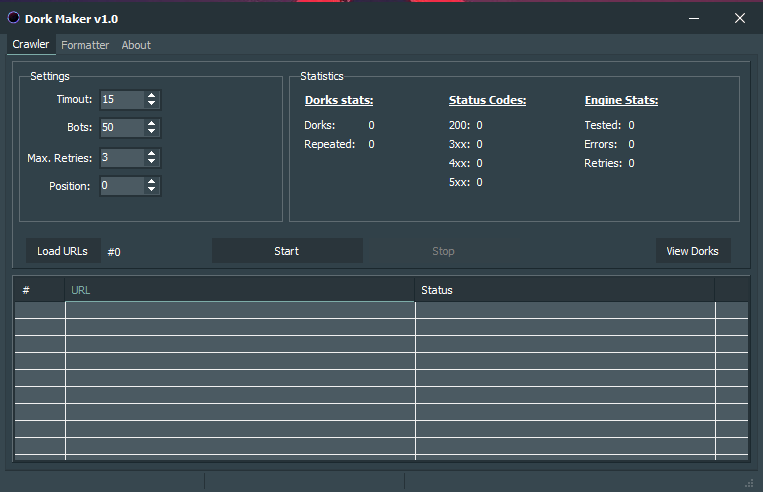Open the About tab
This screenshot has height=492, width=763.
point(136,45)
